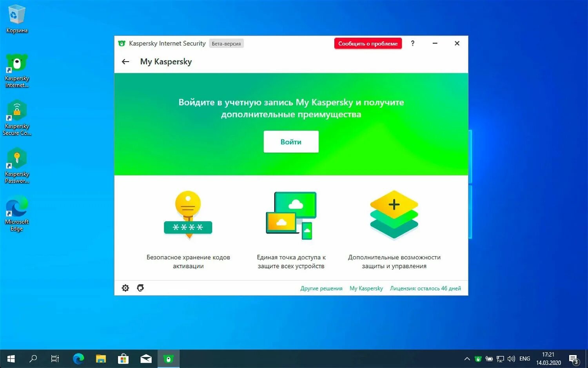588x368 pixels.
Task: Open the Windows Start menu
Action: pyautogui.click(x=11, y=359)
